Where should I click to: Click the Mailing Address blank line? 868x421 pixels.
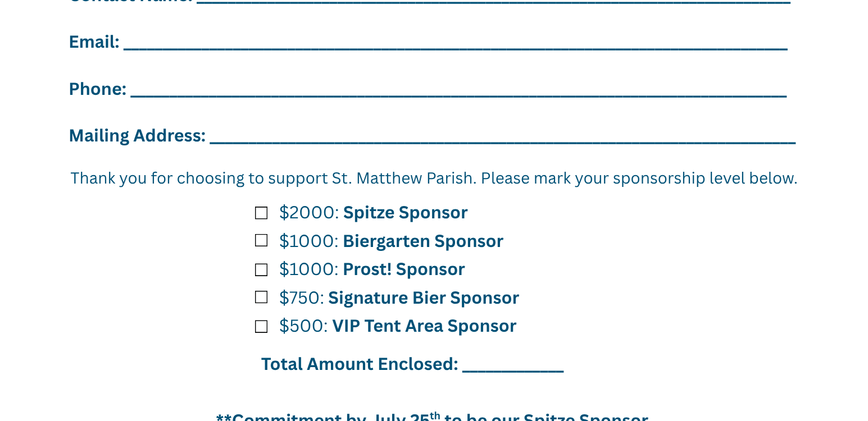503,139
